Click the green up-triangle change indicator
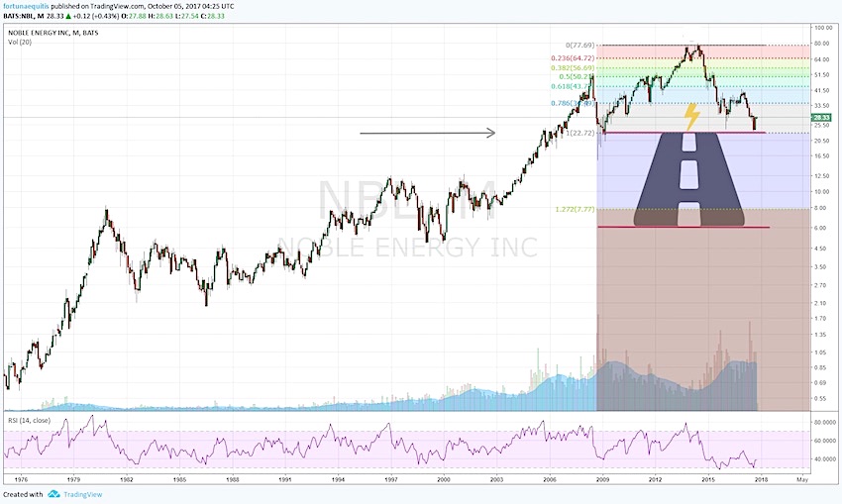Viewport: 842px width, 504px height. pos(68,16)
